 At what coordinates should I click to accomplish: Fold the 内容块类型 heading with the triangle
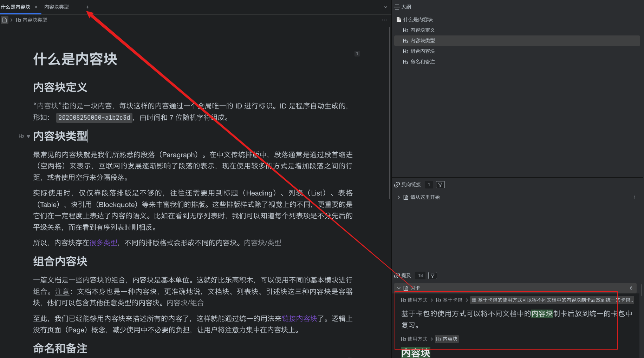(28, 137)
